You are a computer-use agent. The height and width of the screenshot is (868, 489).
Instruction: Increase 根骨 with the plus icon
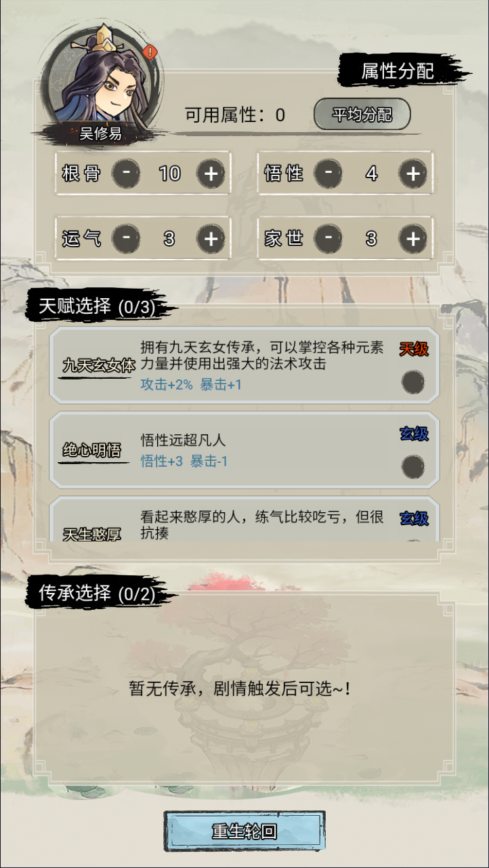211,174
